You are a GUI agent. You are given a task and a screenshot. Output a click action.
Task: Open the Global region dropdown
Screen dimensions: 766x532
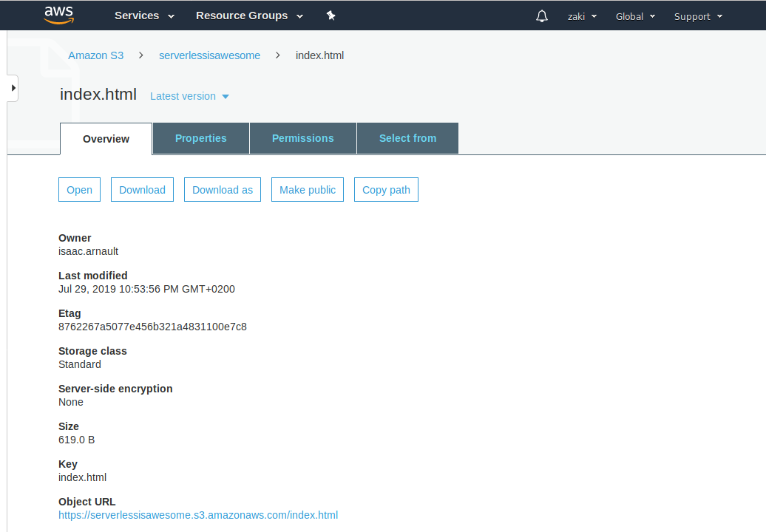click(x=634, y=16)
